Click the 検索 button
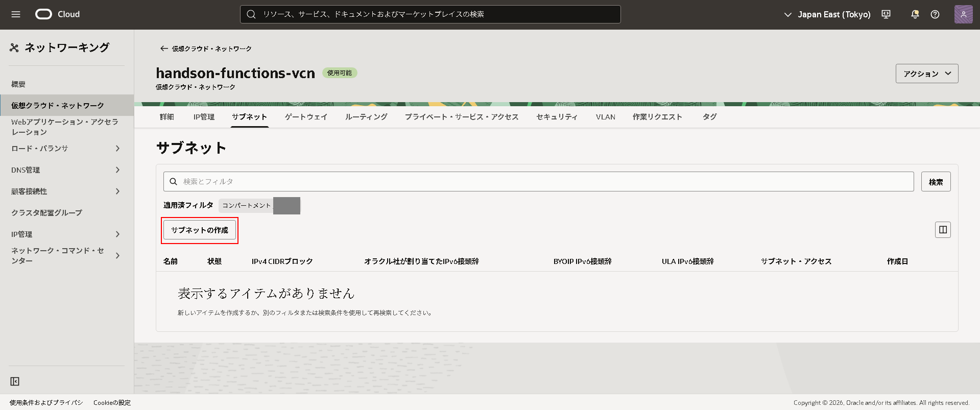 [x=936, y=182]
